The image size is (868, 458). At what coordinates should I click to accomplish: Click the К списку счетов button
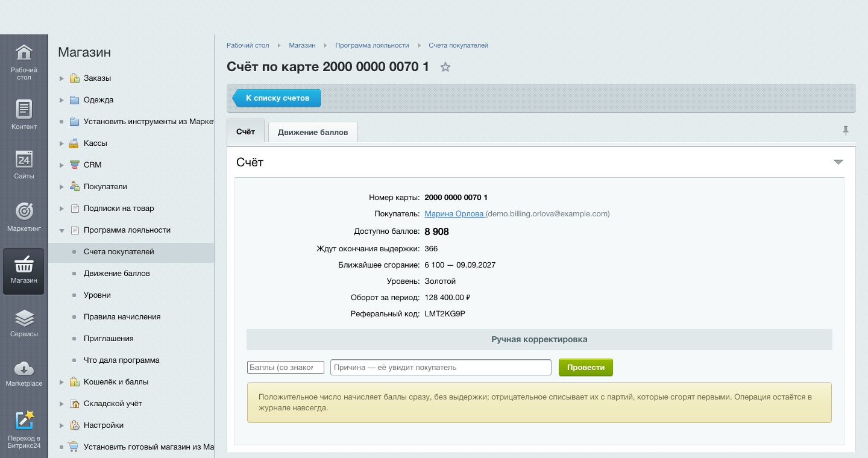coord(276,98)
